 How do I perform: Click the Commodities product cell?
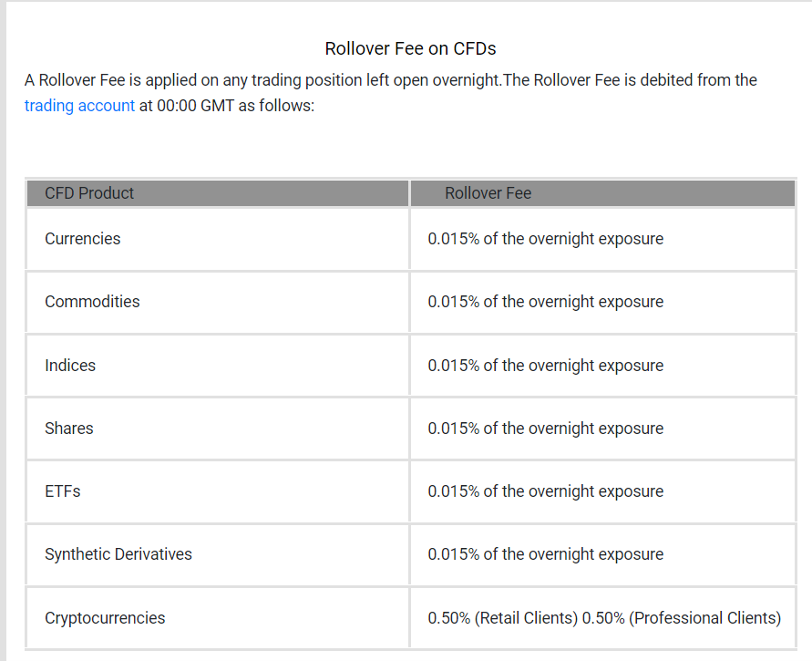(218, 302)
